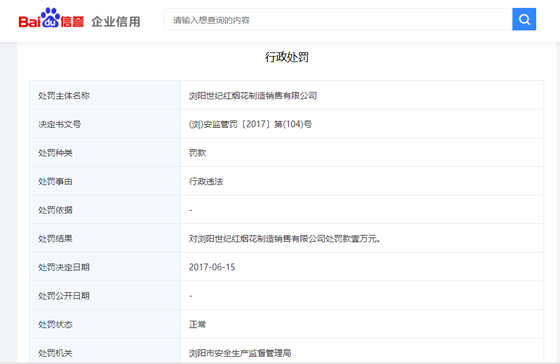Click the 企业信用 header label
The height and width of the screenshot is (364, 560).
116,21
